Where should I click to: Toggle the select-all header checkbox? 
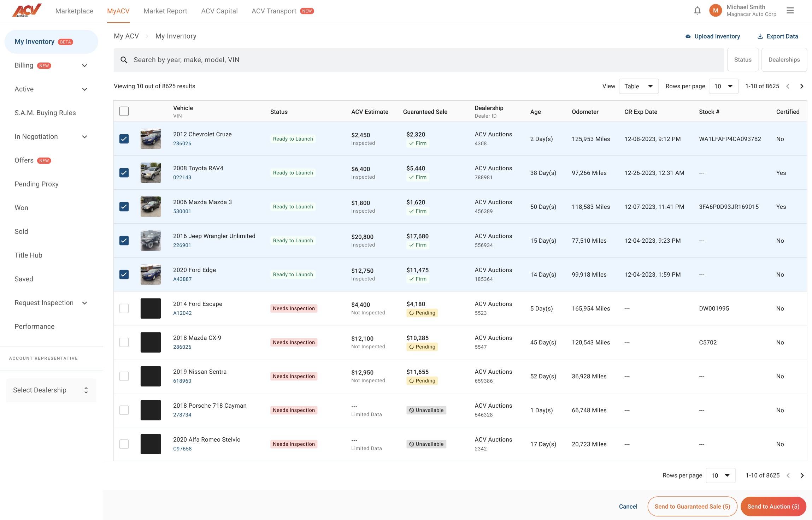[124, 111]
